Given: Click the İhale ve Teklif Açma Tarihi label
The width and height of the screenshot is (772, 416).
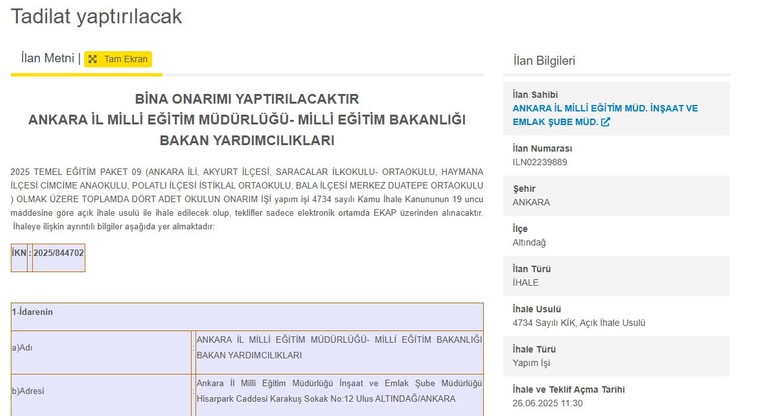Looking at the screenshot, I should 569,389.
